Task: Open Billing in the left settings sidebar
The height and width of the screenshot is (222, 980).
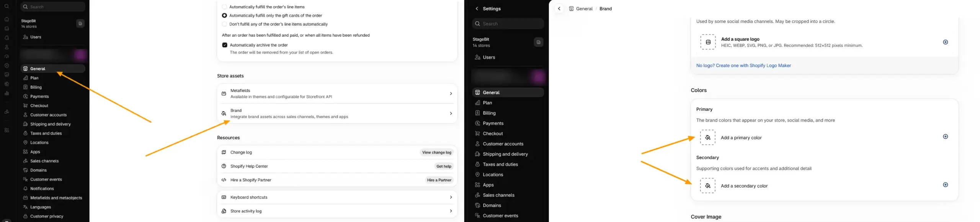Action: pyautogui.click(x=53, y=87)
